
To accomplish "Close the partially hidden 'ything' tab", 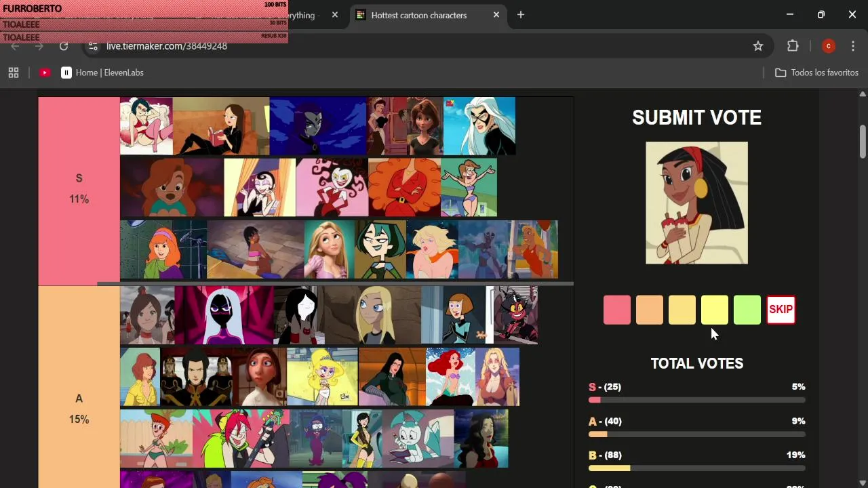I will click(335, 15).
